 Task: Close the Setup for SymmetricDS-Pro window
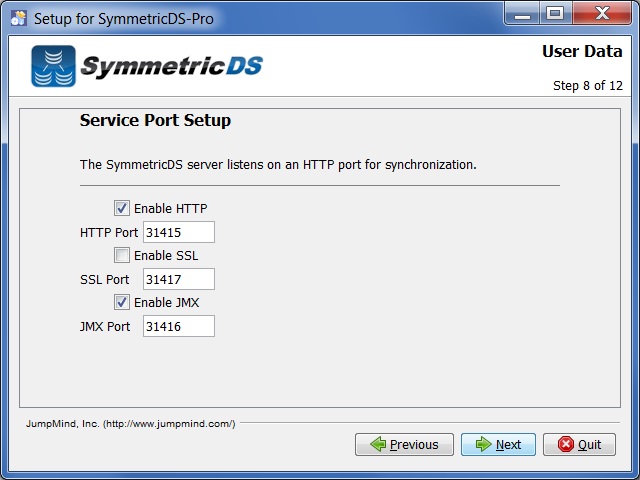click(x=602, y=14)
